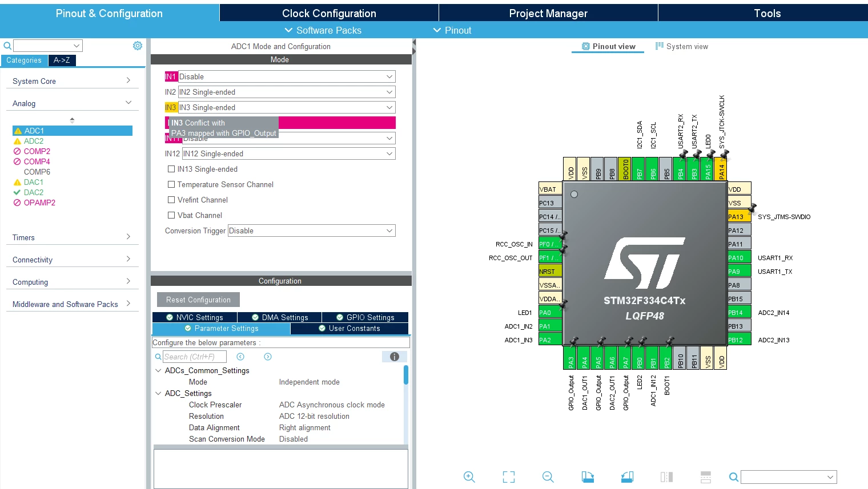Zoom in on the chip pinout view
Screen dimensions: 868x489
[469, 477]
